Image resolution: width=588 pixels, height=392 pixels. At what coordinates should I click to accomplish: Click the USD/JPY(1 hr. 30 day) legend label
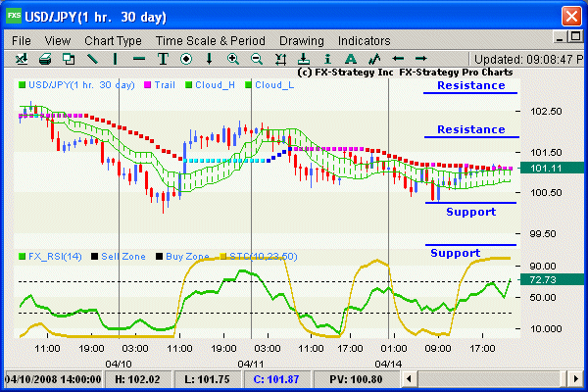(x=81, y=85)
